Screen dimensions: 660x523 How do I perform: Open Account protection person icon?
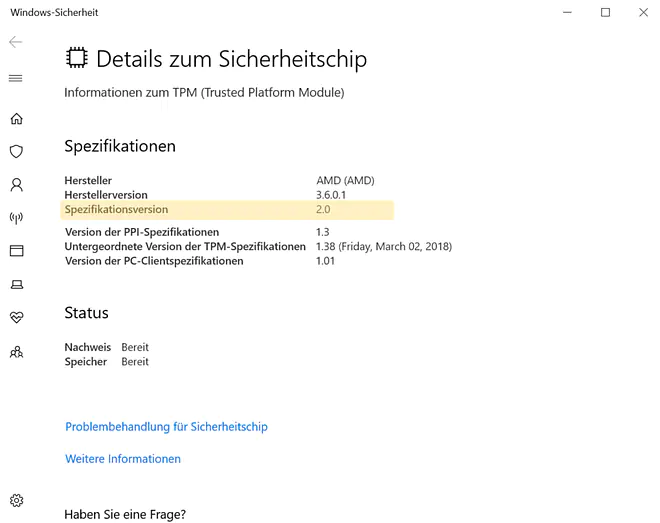tap(16, 185)
